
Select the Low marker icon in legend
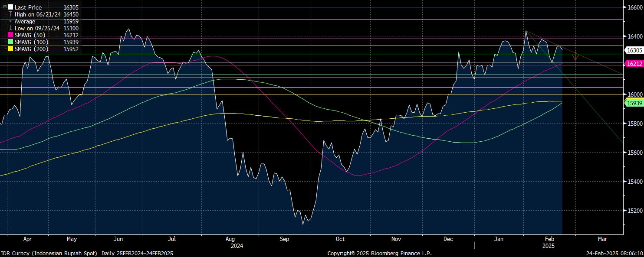(10, 28)
